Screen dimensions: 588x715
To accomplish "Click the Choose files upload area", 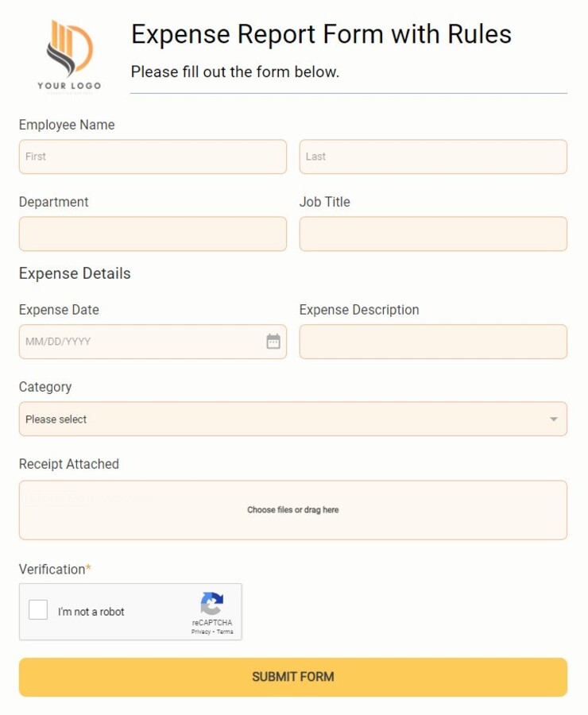I will pyautogui.click(x=293, y=509).
